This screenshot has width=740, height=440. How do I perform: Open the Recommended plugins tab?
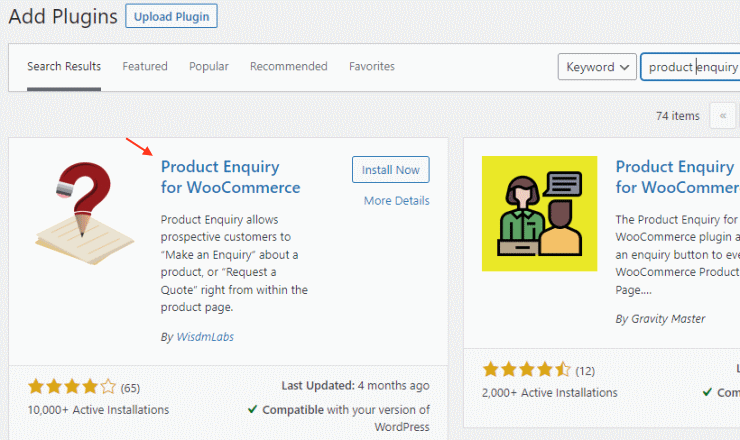(288, 66)
